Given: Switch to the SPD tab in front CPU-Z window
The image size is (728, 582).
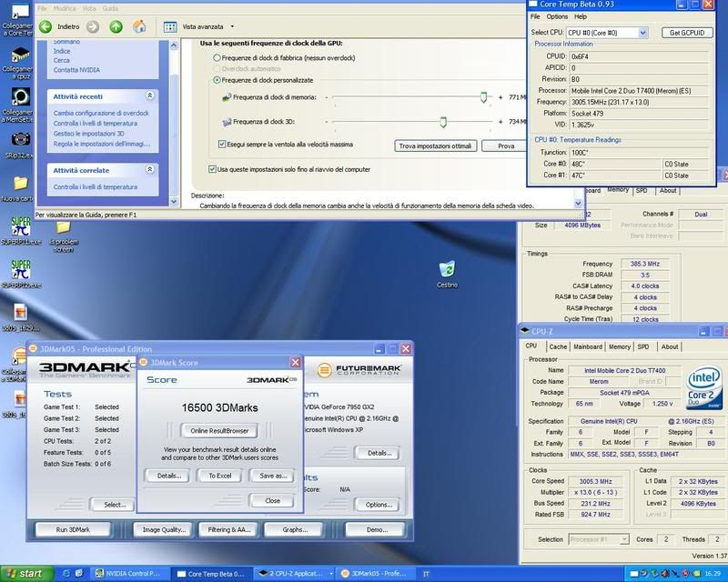Looking at the screenshot, I should pyautogui.click(x=643, y=346).
